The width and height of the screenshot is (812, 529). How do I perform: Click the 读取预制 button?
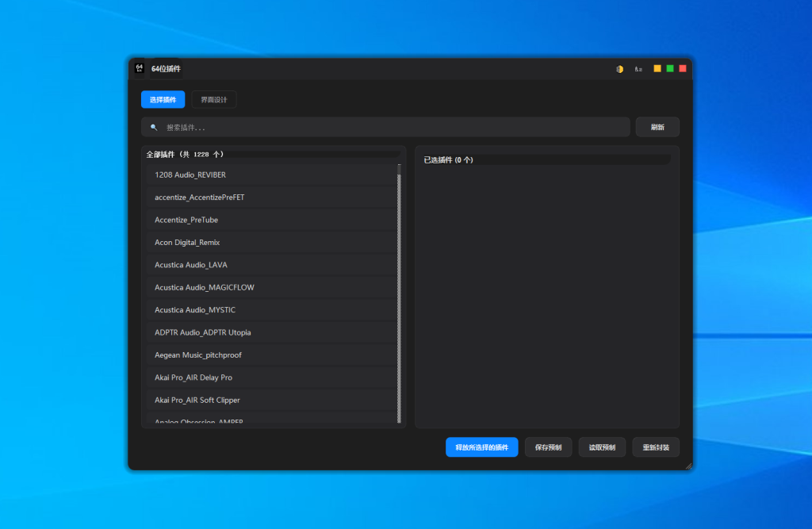[x=602, y=447]
